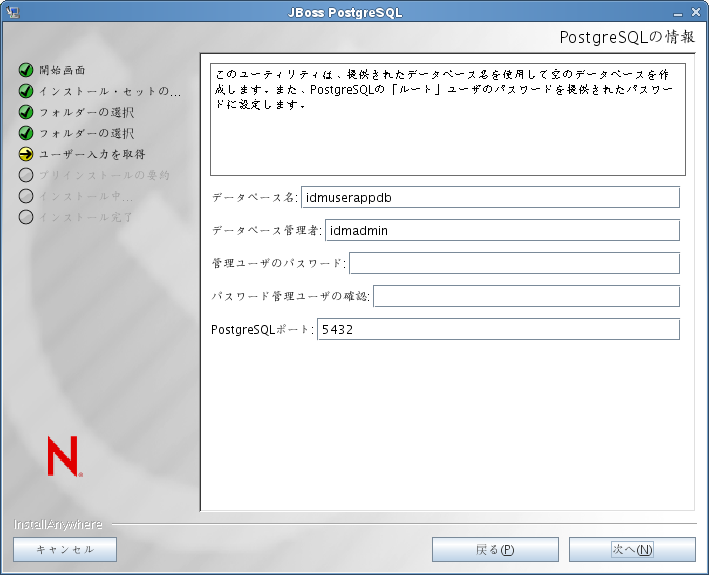Click the green check icon beside 開始画面

pos(26,70)
